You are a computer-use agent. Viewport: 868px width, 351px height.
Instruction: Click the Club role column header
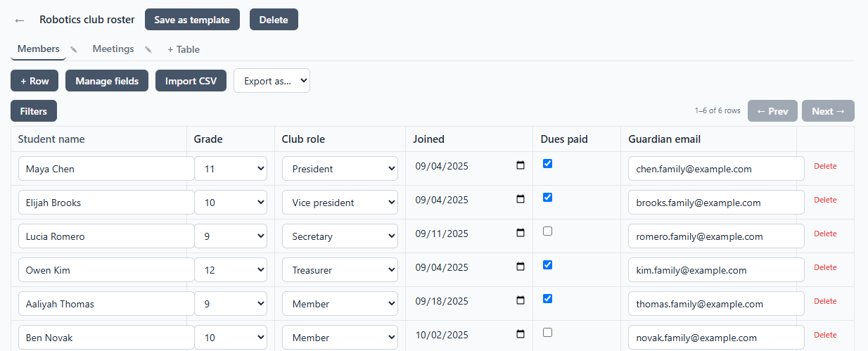340,139
